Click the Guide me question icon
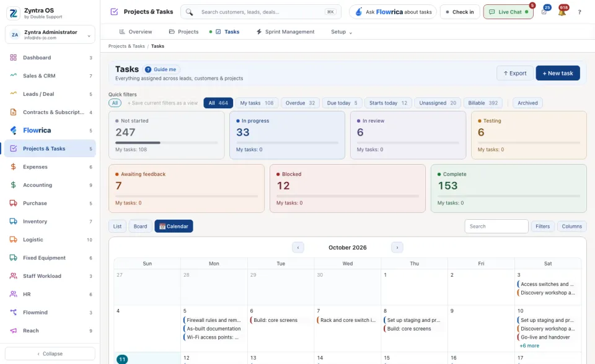This screenshot has width=595, height=364. tap(148, 69)
